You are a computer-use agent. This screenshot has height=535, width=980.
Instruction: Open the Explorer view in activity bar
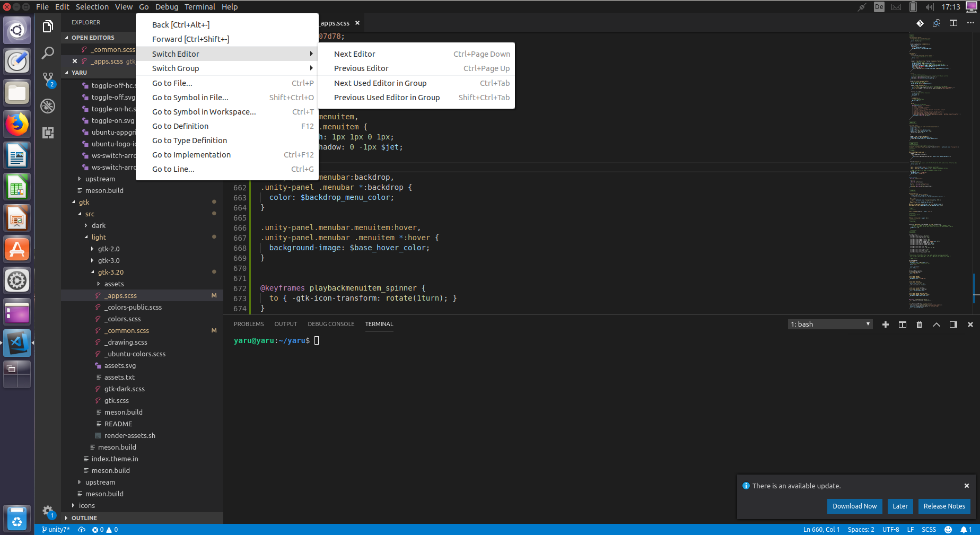48,26
